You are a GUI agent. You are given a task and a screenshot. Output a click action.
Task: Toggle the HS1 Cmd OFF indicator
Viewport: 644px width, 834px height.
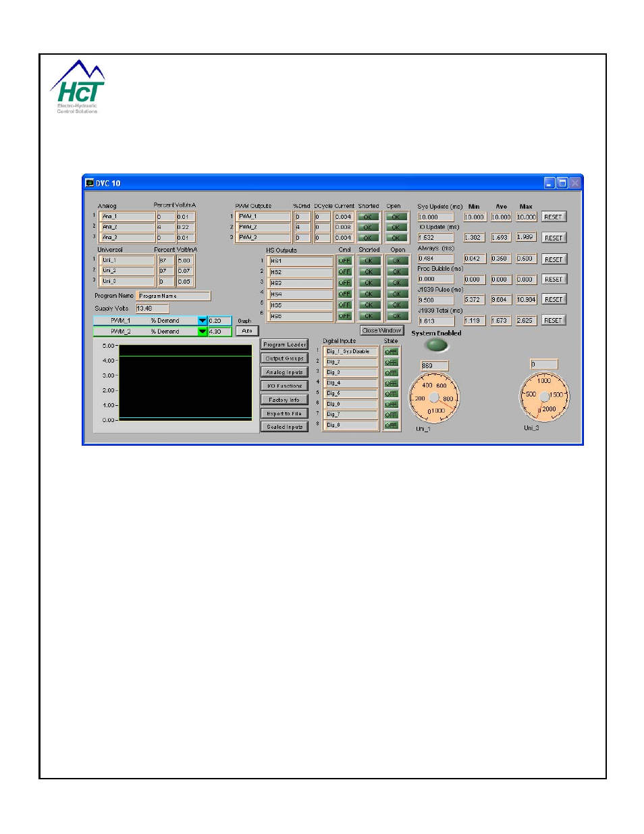point(344,261)
